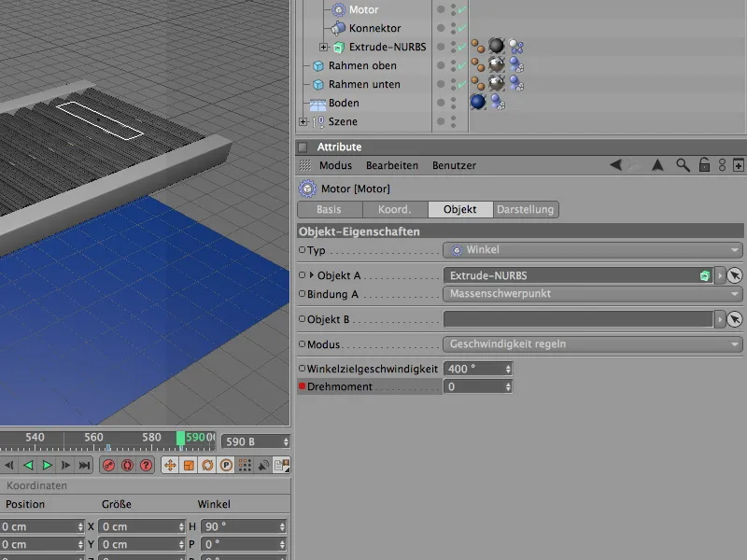
Task: Click the chrome material tag on Rahmen unten
Action: [x=497, y=83]
